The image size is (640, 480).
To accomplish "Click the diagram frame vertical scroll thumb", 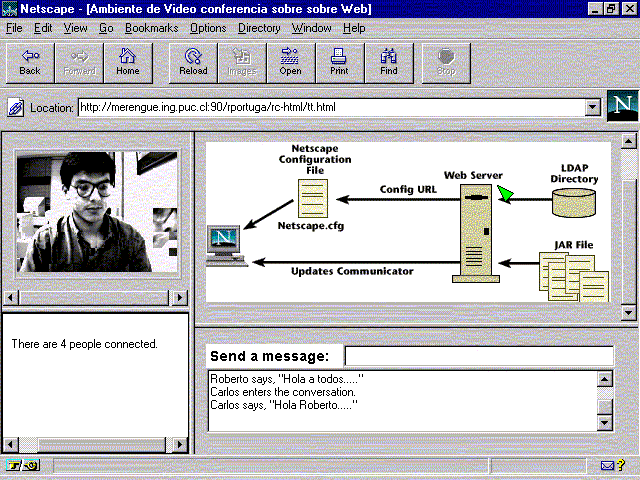I will point(629,242).
